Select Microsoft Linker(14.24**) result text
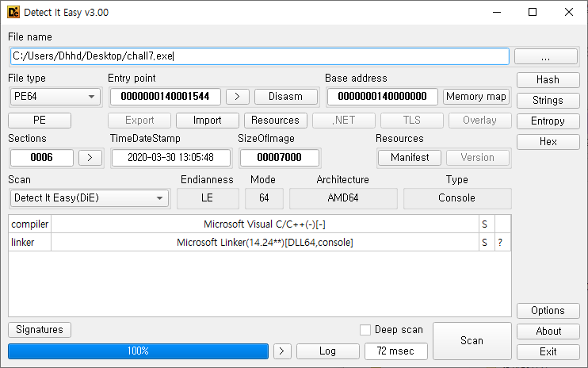The image size is (588, 368). point(265,243)
